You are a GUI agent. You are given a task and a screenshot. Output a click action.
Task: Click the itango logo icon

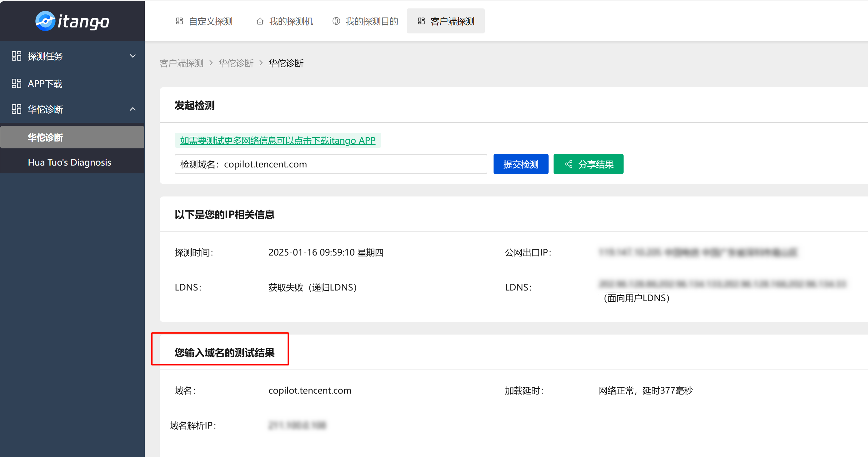pyautogui.click(x=45, y=21)
